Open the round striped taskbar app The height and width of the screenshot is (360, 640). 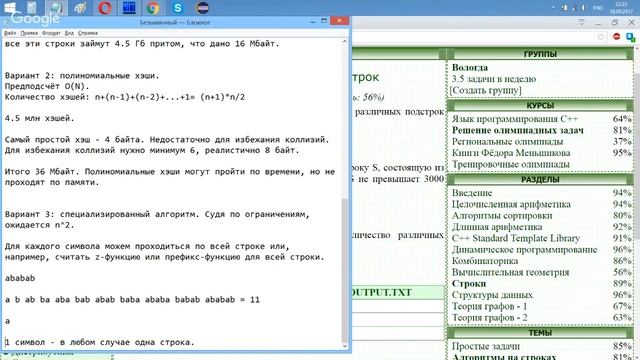[202, 7]
